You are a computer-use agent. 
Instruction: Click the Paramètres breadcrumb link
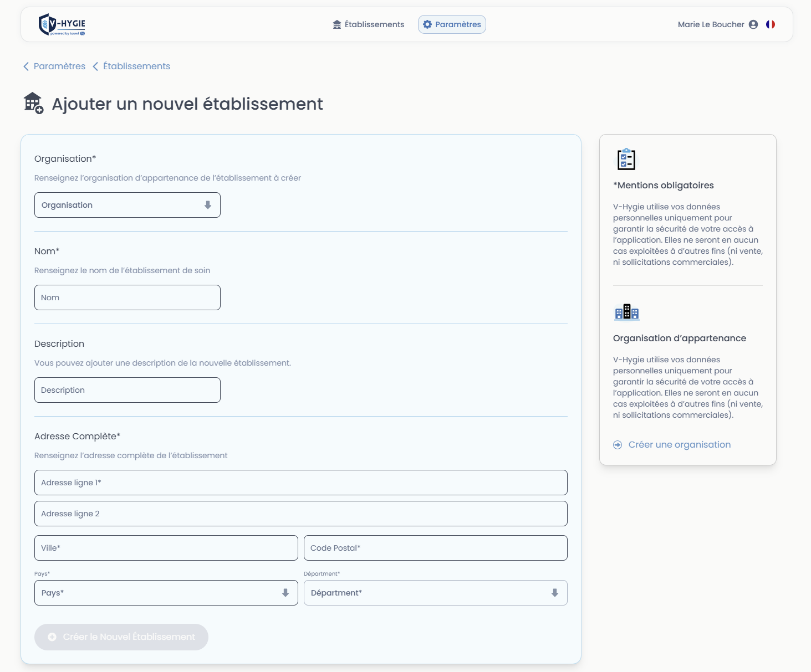pos(59,66)
